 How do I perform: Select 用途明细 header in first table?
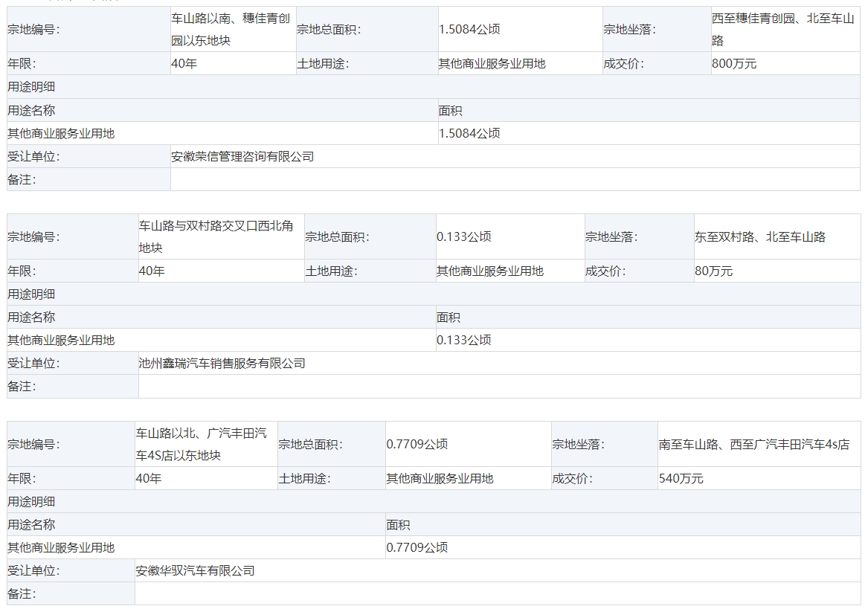[x=31, y=87]
